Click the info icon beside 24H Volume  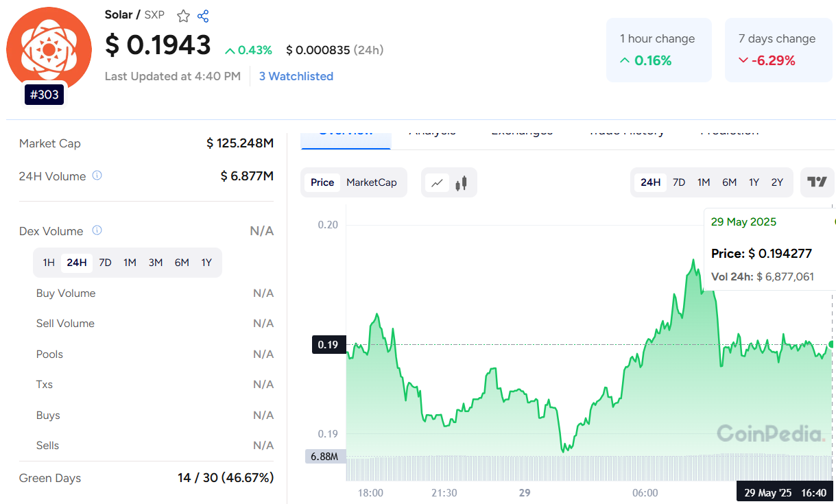click(97, 176)
